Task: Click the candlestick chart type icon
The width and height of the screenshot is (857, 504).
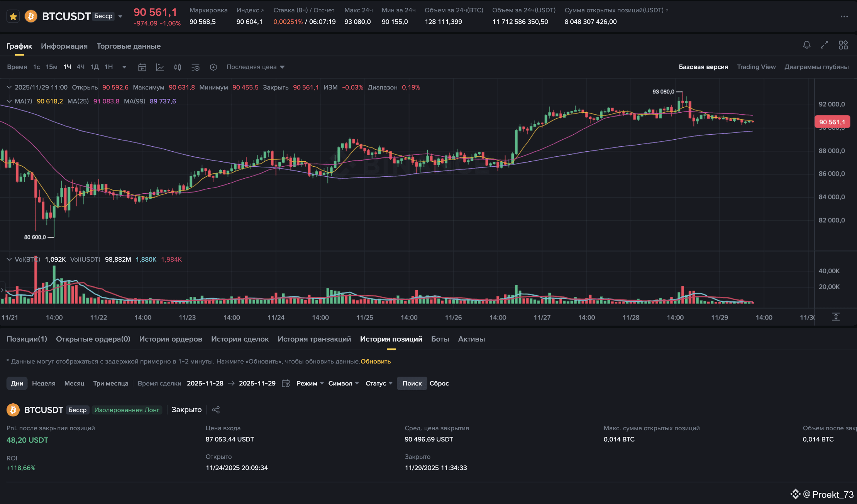Action: pos(178,67)
